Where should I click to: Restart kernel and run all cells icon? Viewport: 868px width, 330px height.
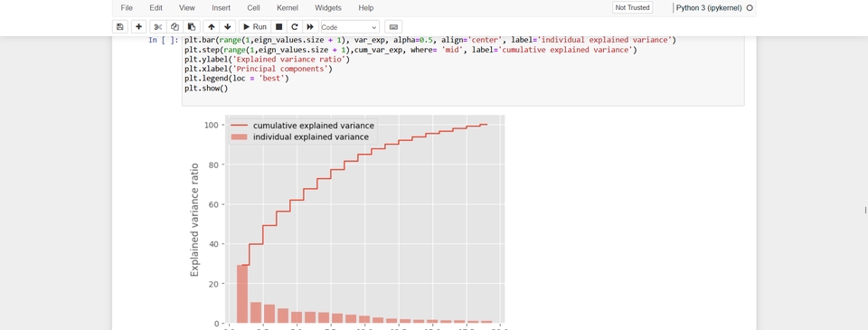310,26
